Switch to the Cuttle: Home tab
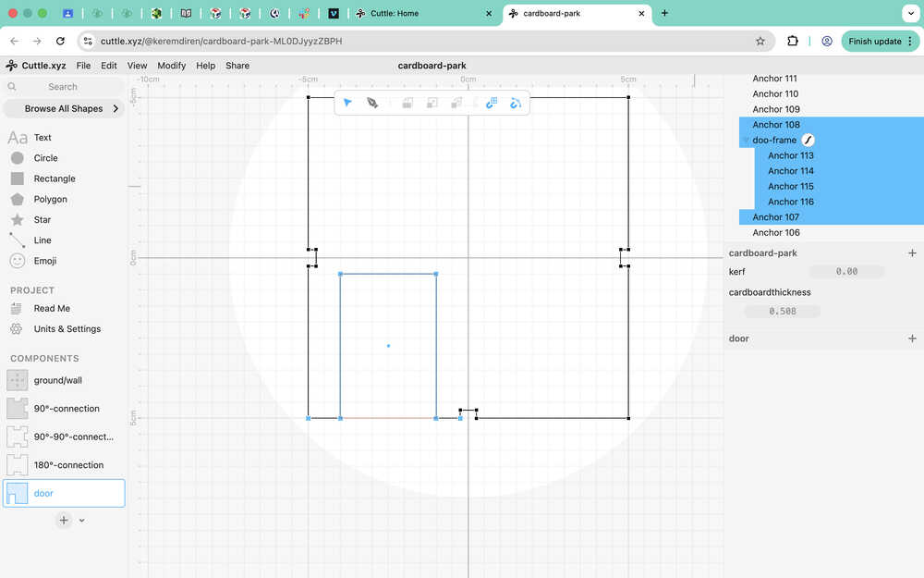This screenshot has width=924, height=578. [x=424, y=13]
